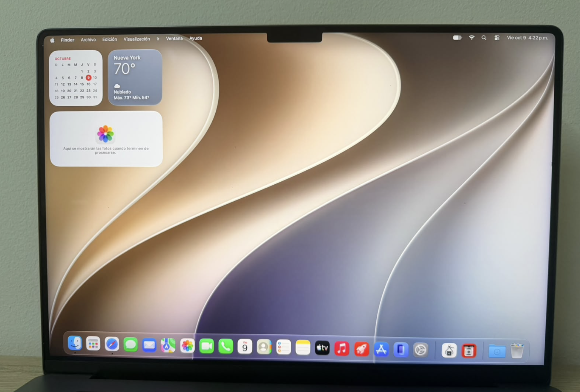The height and width of the screenshot is (392, 580).
Task: Launch Maps from the Dock
Action: click(168, 346)
